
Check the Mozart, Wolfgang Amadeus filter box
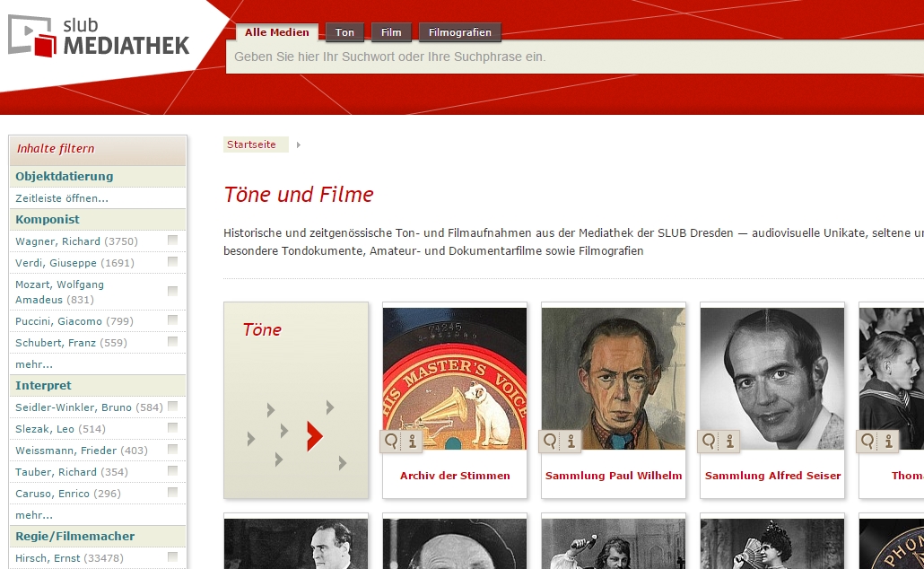coord(172,291)
